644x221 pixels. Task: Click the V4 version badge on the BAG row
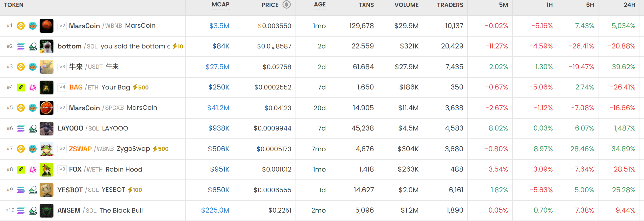click(x=62, y=87)
